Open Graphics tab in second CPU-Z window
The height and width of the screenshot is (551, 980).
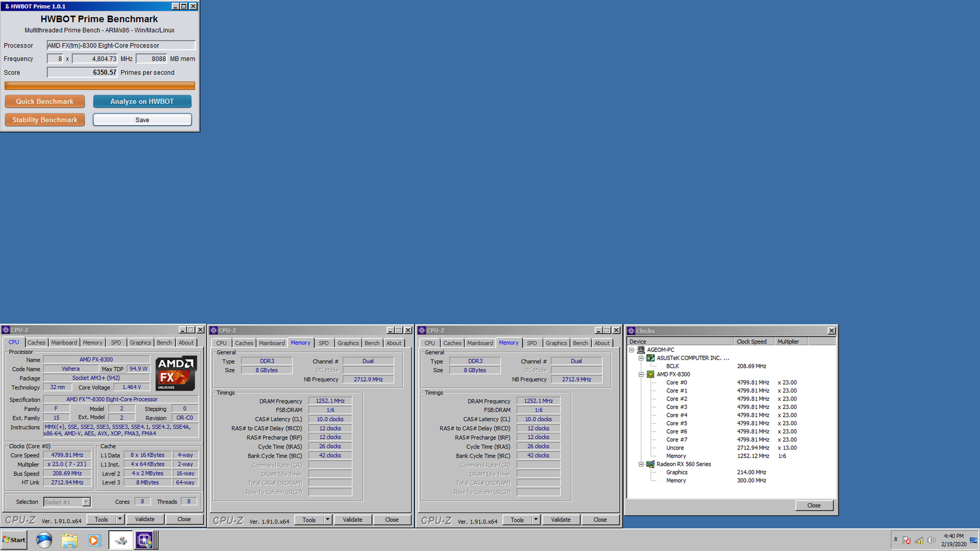(348, 343)
